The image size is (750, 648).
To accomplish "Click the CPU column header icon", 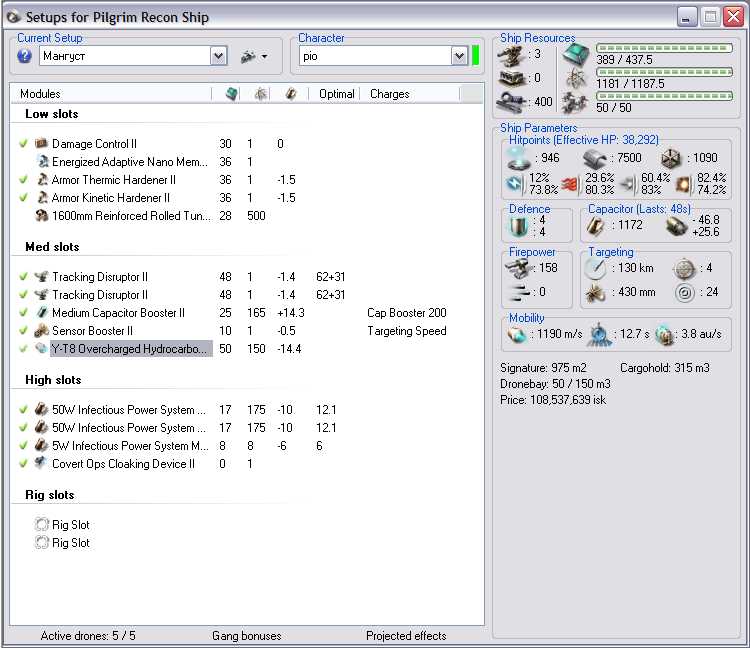I will click(232, 94).
